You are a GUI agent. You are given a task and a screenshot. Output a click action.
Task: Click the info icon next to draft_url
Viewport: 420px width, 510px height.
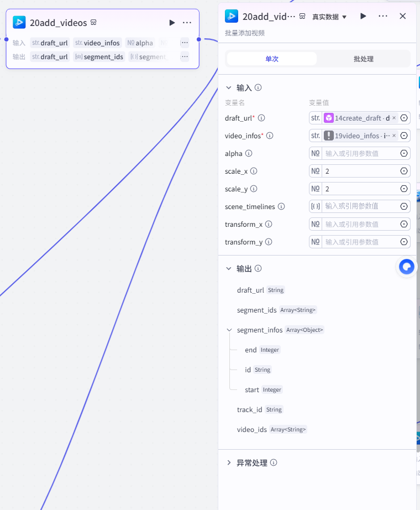pyautogui.click(x=261, y=118)
